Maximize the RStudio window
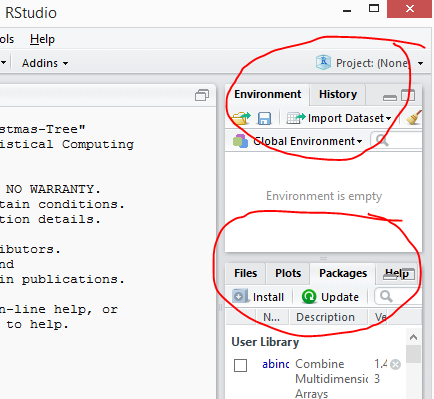This screenshot has height=399, width=434. [x=374, y=9]
